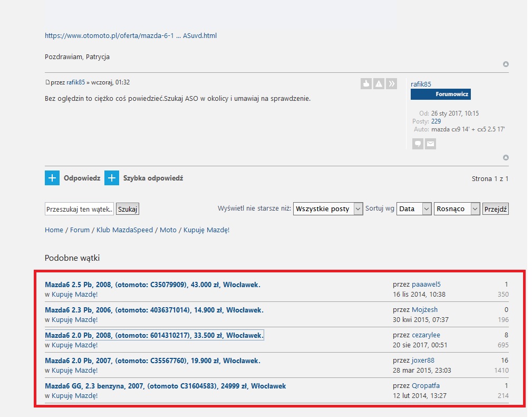Image resolution: width=532 pixels, height=417 pixels.
Task: Click the double-arrow quote icon on rafik85's post
Action: tap(391, 83)
